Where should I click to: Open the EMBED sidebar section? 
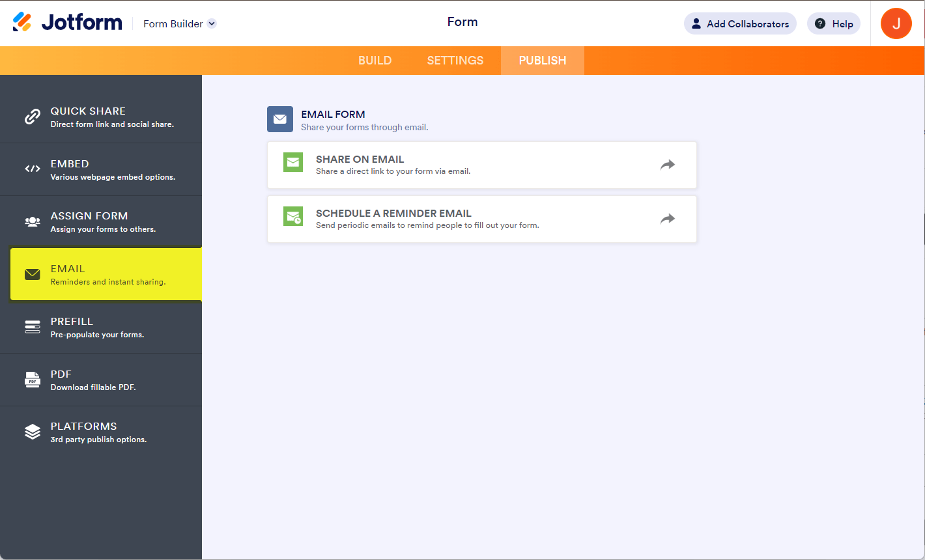tap(101, 169)
